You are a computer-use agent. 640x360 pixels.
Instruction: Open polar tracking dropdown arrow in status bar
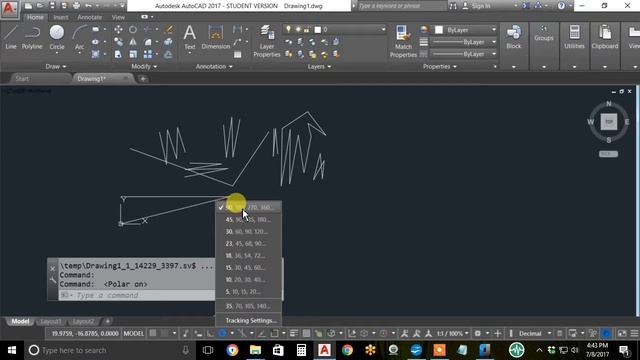(232, 333)
